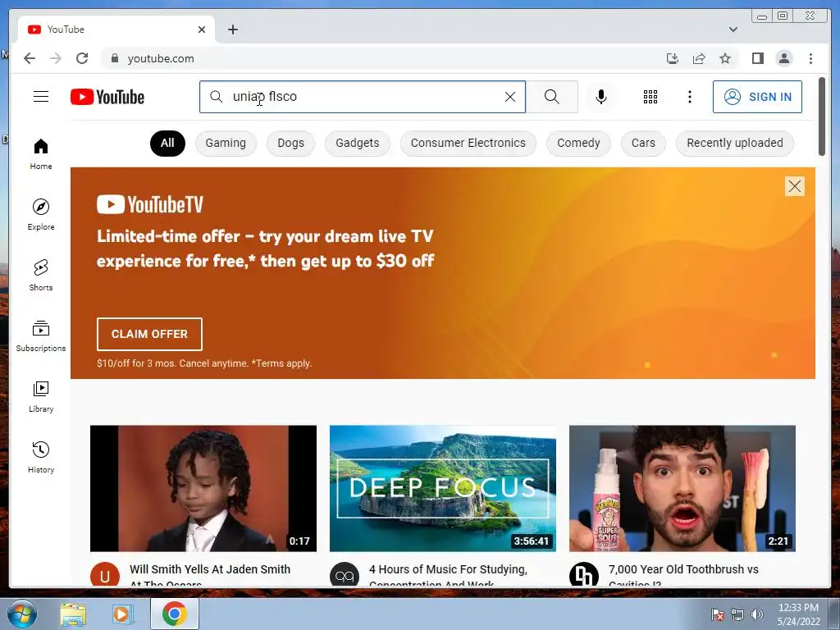Image resolution: width=840 pixels, height=630 pixels.
Task: Clear the search box text
Action: (x=510, y=97)
